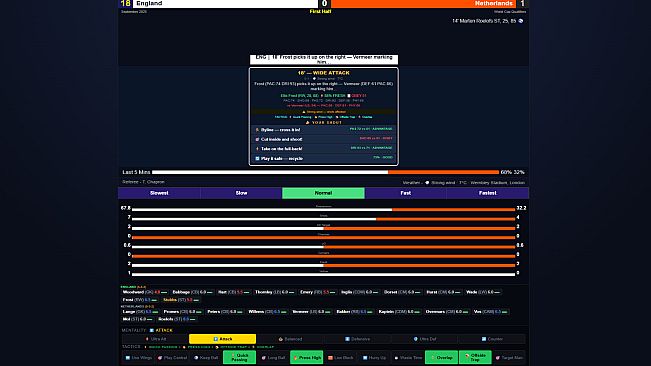Image resolution: width=651 pixels, height=366 pixels.
Task: Click the Last 5 Mins possession bar
Action: tap(326, 172)
